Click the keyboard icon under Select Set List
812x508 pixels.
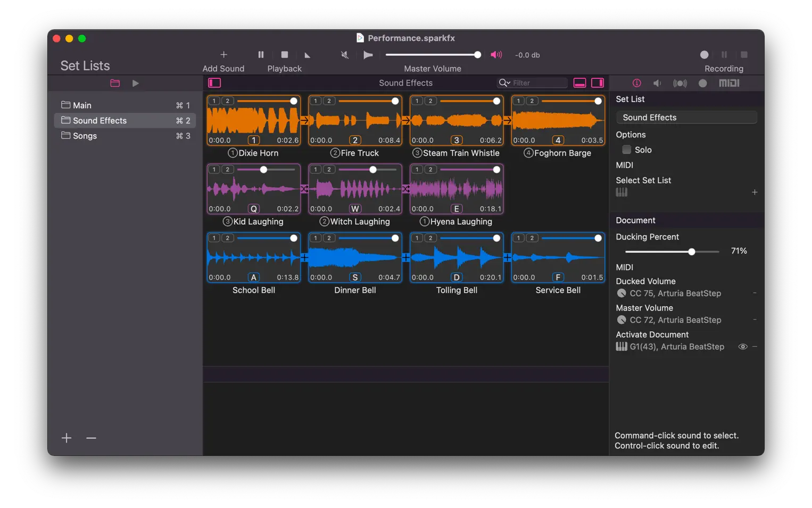point(622,192)
